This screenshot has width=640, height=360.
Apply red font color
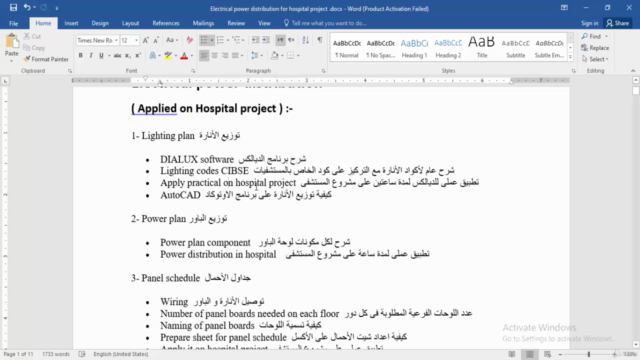tap(184, 56)
